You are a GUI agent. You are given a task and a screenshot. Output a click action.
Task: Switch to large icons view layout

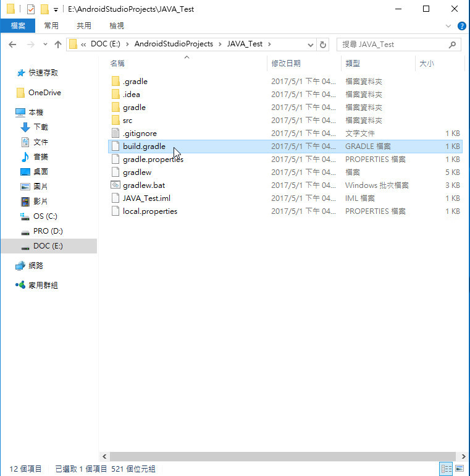tap(460, 469)
